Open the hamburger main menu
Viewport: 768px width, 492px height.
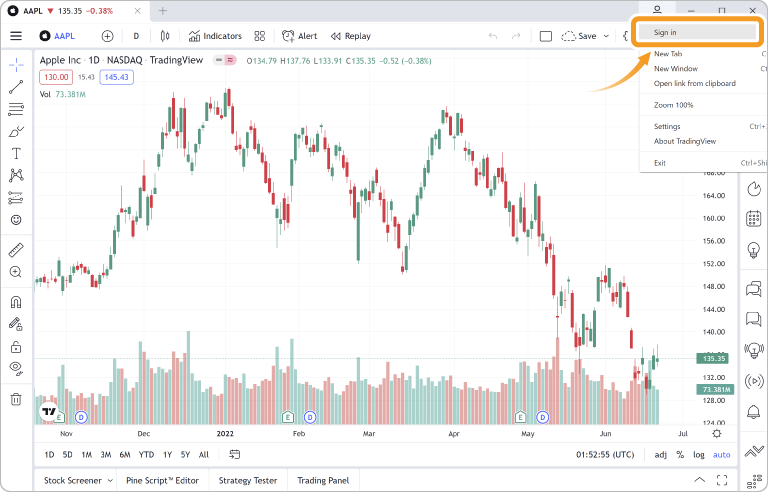pyautogui.click(x=16, y=36)
